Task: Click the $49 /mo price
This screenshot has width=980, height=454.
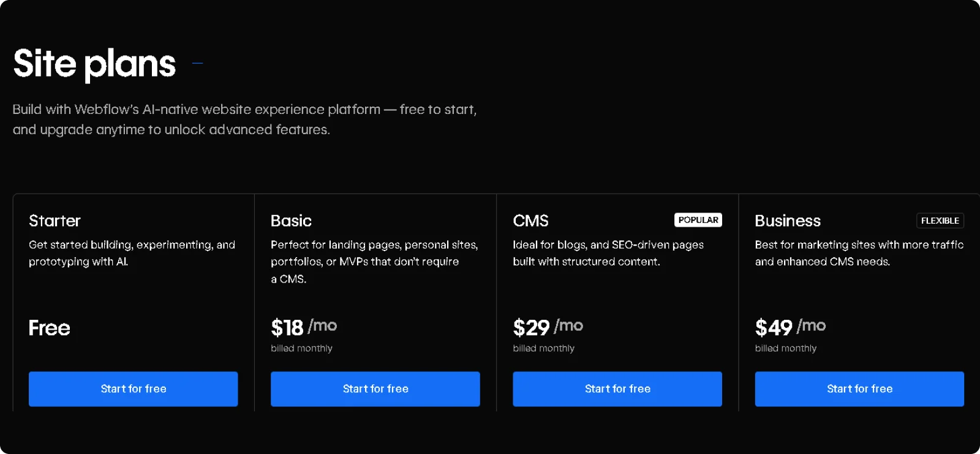Action: coord(790,327)
